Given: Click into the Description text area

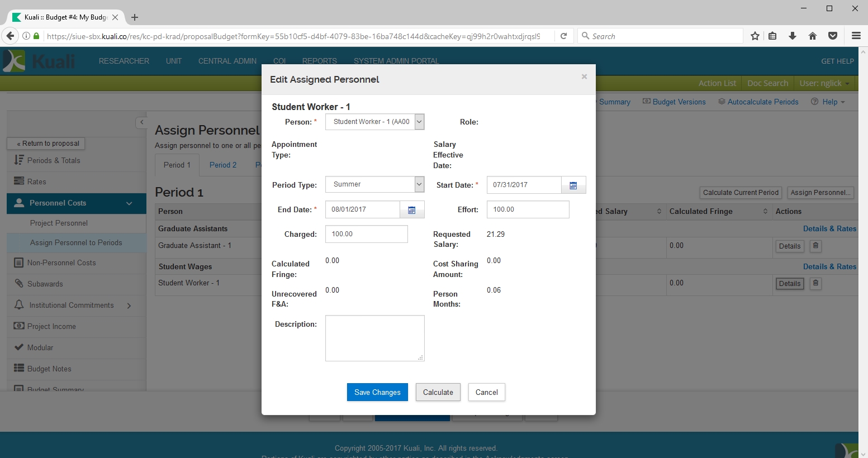Looking at the screenshot, I should pyautogui.click(x=374, y=338).
